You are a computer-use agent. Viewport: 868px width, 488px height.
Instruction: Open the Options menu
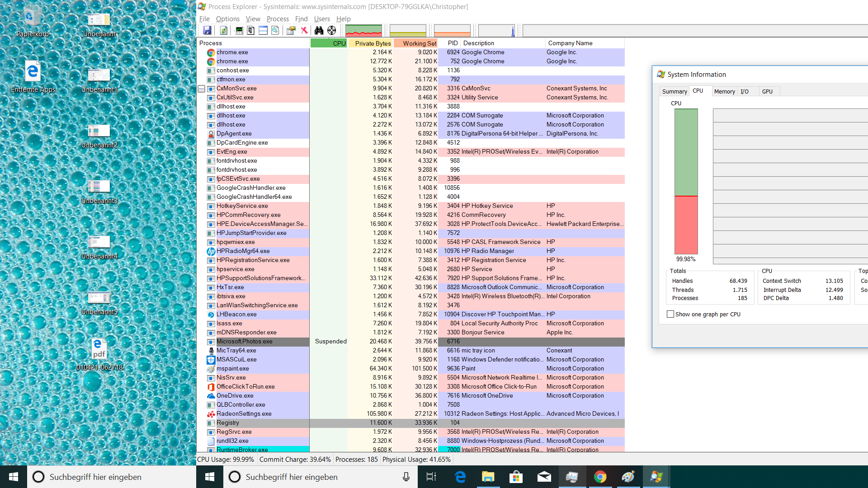(x=227, y=19)
